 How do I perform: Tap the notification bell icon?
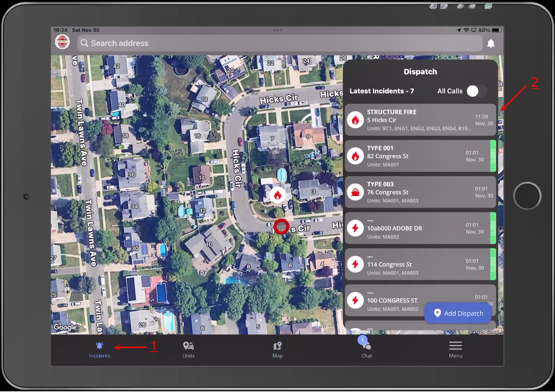(x=491, y=43)
